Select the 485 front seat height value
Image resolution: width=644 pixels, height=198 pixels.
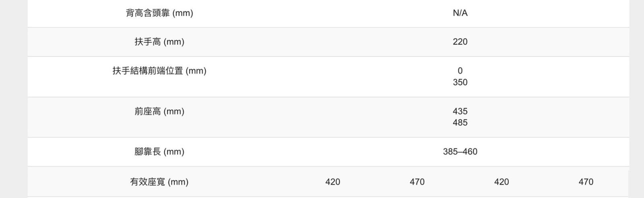coord(460,122)
